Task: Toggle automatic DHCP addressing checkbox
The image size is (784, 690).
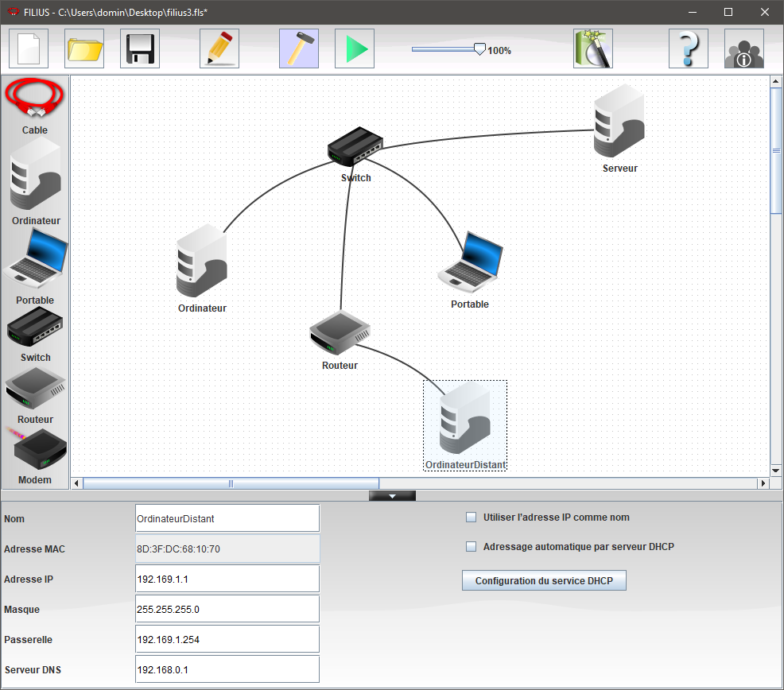Action: click(x=471, y=547)
